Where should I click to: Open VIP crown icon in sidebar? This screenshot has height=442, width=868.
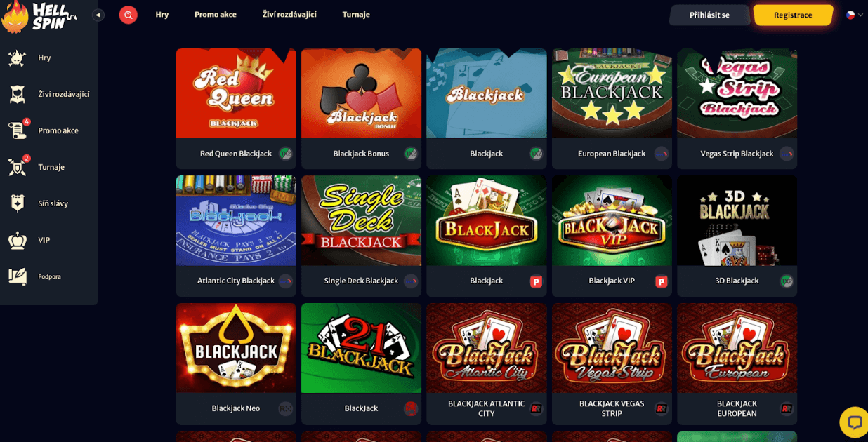tap(18, 240)
